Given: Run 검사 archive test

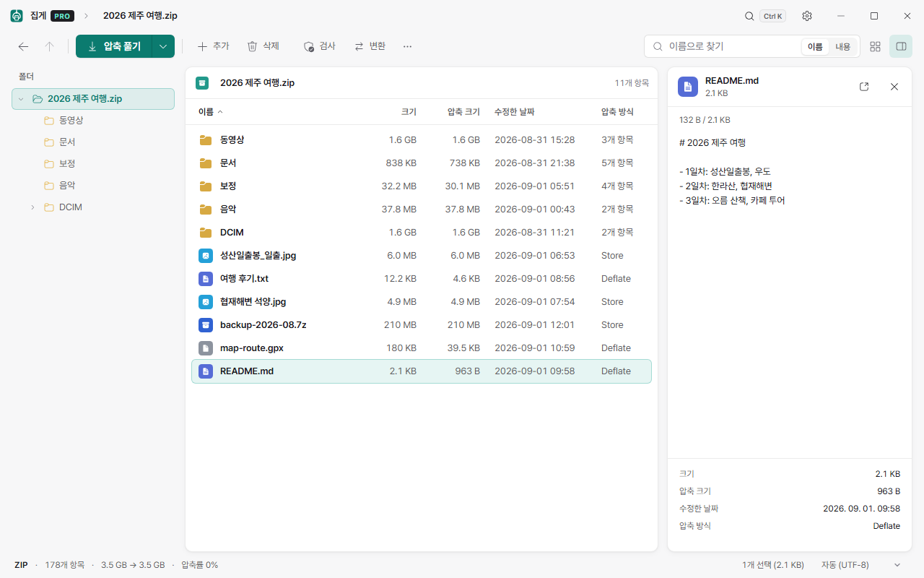Looking at the screenshot, I should pos(319,46).
